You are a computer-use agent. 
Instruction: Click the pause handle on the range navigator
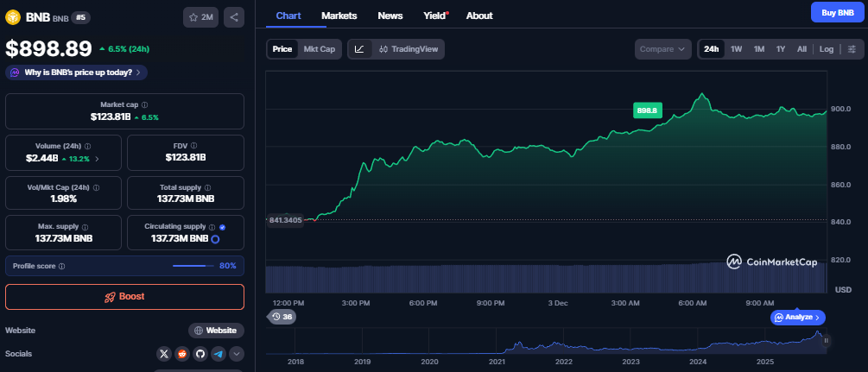pyautogui.click(x=826, y=340)
